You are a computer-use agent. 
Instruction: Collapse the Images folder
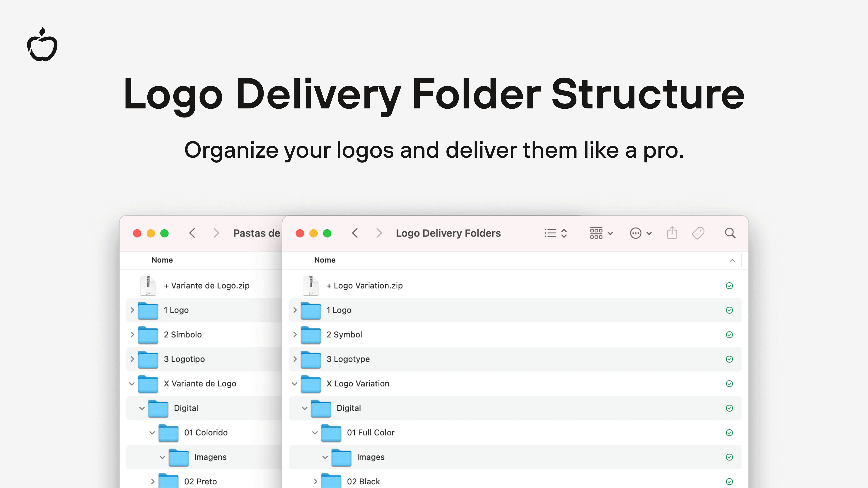tap(325, 457)
